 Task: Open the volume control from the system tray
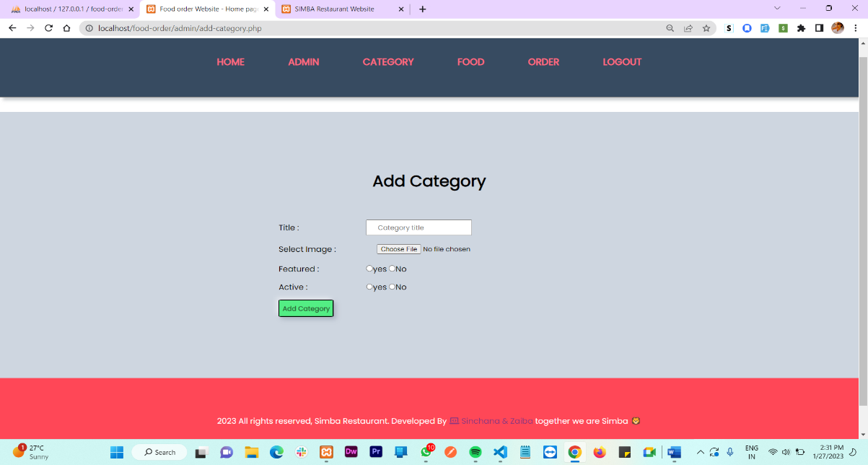point(786,451)
